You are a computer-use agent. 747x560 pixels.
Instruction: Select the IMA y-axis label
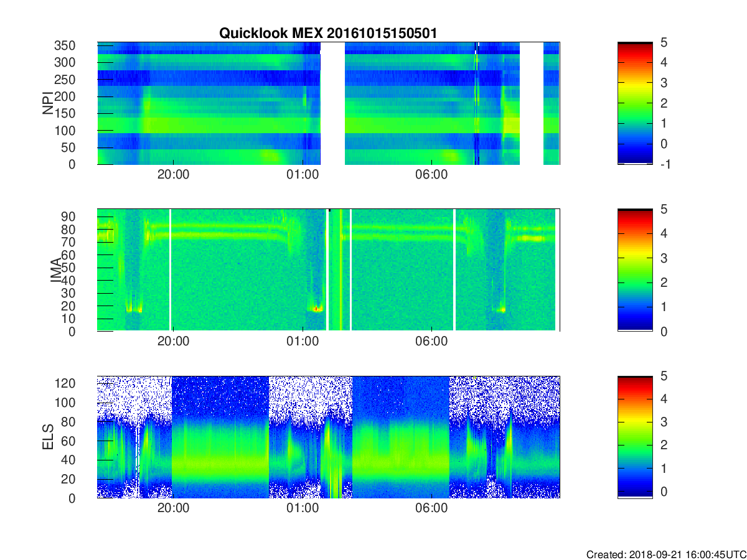56,270
